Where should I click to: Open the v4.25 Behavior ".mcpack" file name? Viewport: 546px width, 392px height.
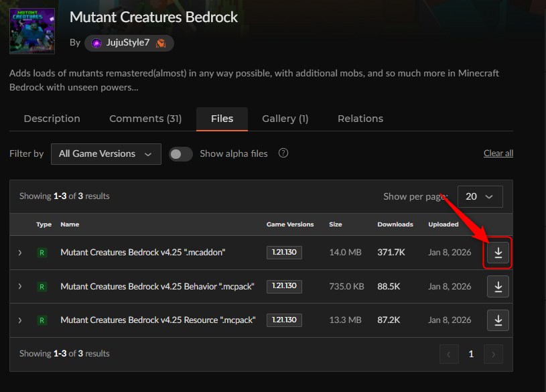pyautogui.click(x=157, y=286)
